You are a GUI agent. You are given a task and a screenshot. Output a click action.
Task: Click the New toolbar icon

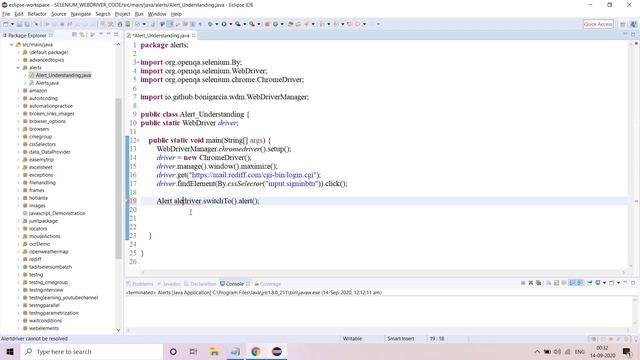[x=6, y=24]
